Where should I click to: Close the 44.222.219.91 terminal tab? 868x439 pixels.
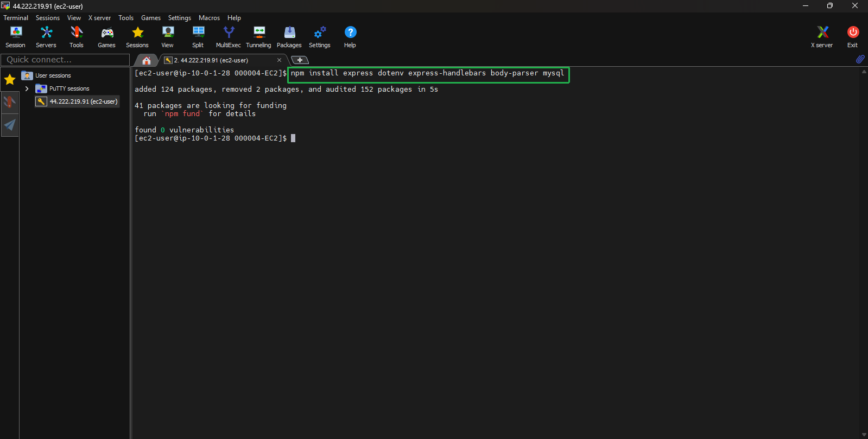[x=280, y=60]
